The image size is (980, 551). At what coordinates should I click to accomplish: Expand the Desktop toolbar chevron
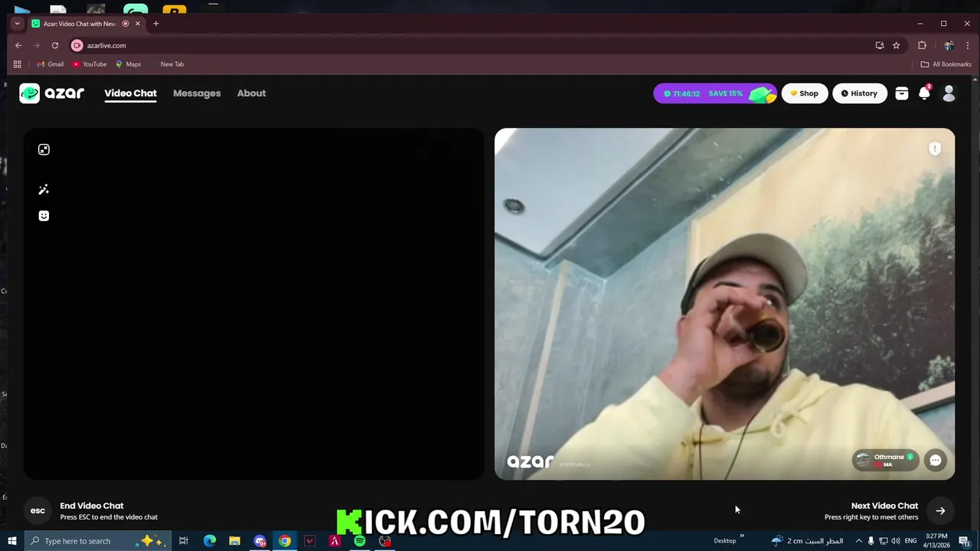click(x=742, y=536)
